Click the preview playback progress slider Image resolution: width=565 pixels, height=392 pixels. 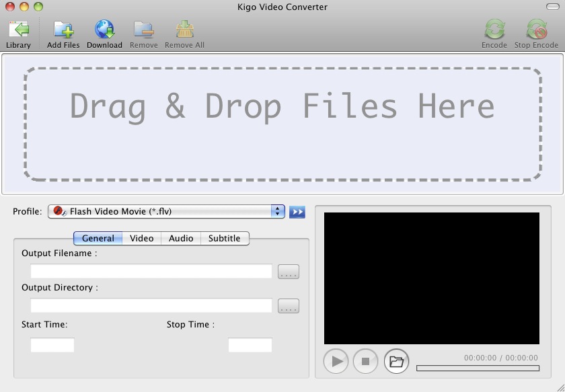pyautogui.click(x=478, y=368)
